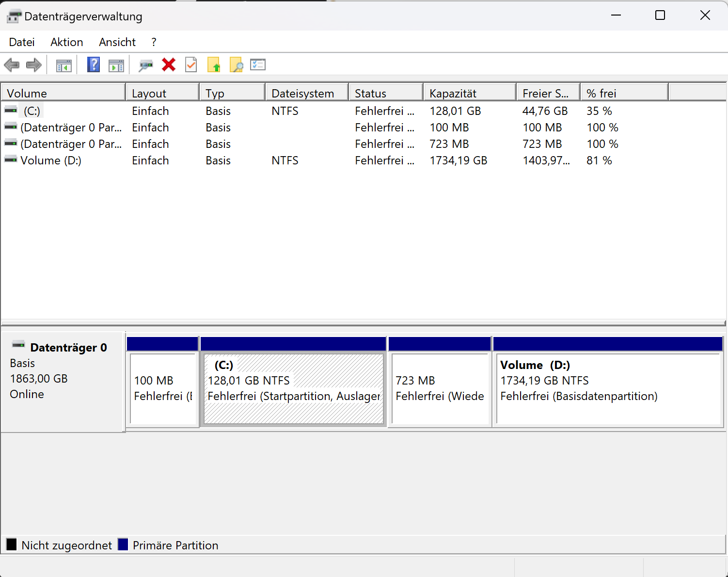The image size is (728, 577).
Task: Open Help via blue question-mark icon
Action: pyautogui.click(x=94, y=64)
